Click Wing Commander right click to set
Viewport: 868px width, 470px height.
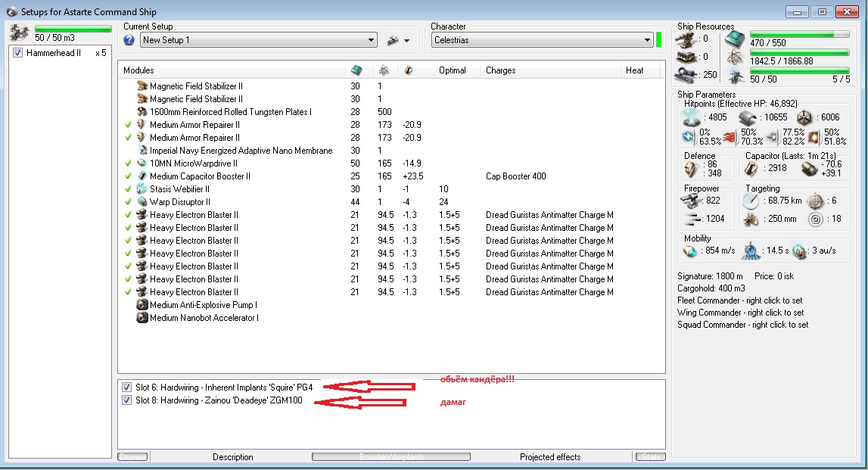[x=741, y=313]
